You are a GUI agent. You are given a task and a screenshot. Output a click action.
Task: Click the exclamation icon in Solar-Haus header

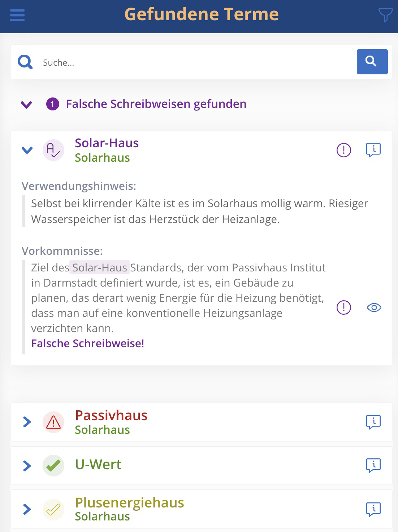(x=343, y=150)
